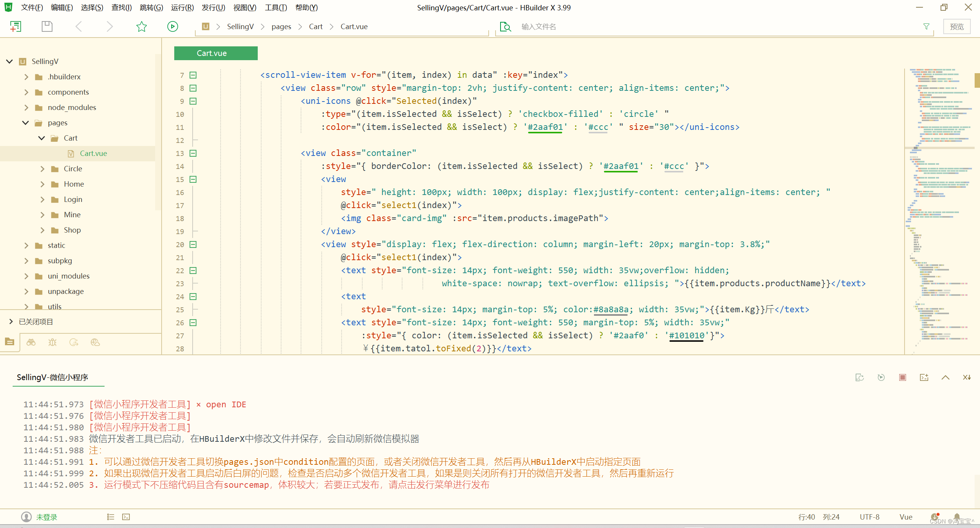
Task: Click the Run/Preview button in toolbar
Action: (x=172, y=26)
